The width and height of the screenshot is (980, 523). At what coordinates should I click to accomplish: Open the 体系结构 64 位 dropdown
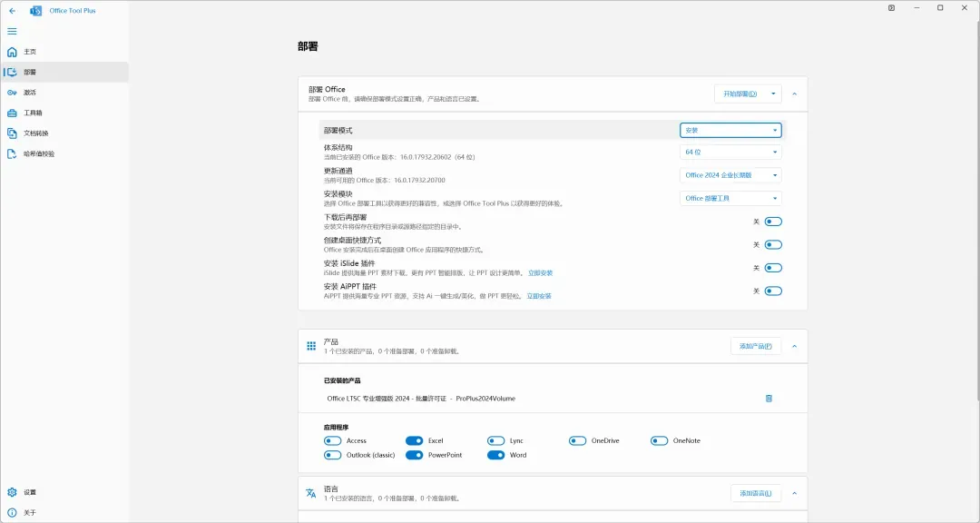point(730,152)
